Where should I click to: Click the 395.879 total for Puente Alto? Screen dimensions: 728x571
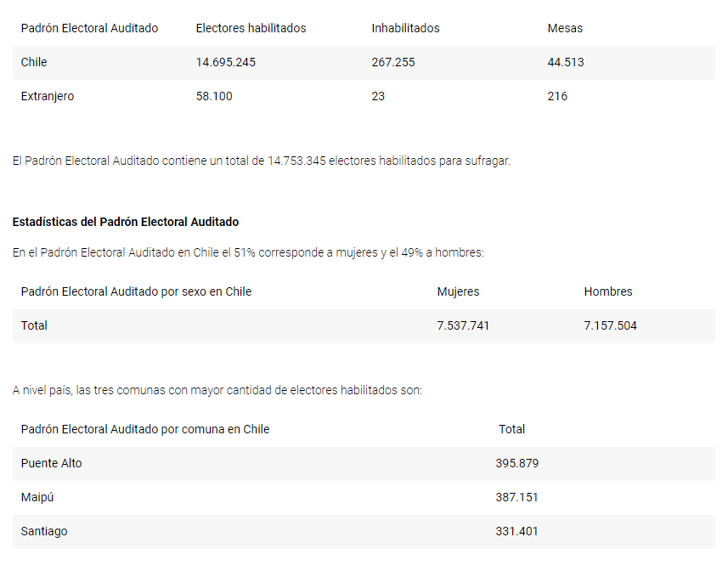coord(517,463)
